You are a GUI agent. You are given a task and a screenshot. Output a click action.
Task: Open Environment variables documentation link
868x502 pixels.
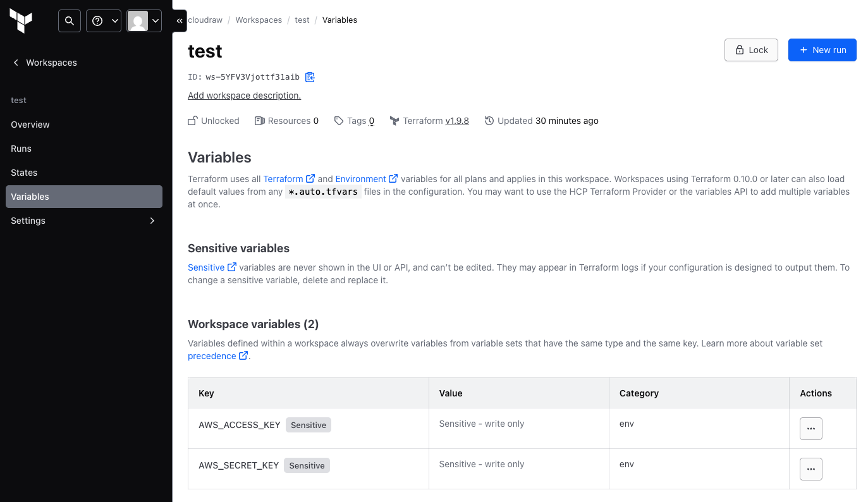pyautogui.click(x=367, y=179)
